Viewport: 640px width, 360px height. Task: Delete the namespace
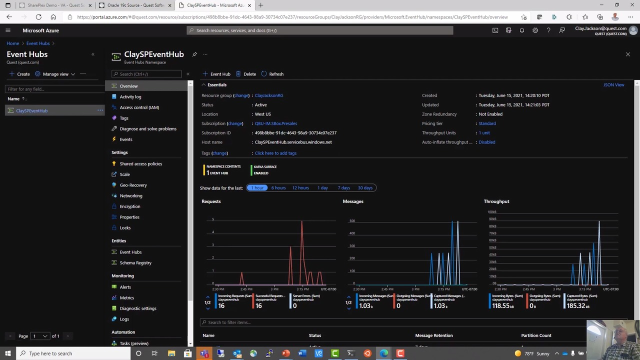pyautogui.click(x=246, y=74)
